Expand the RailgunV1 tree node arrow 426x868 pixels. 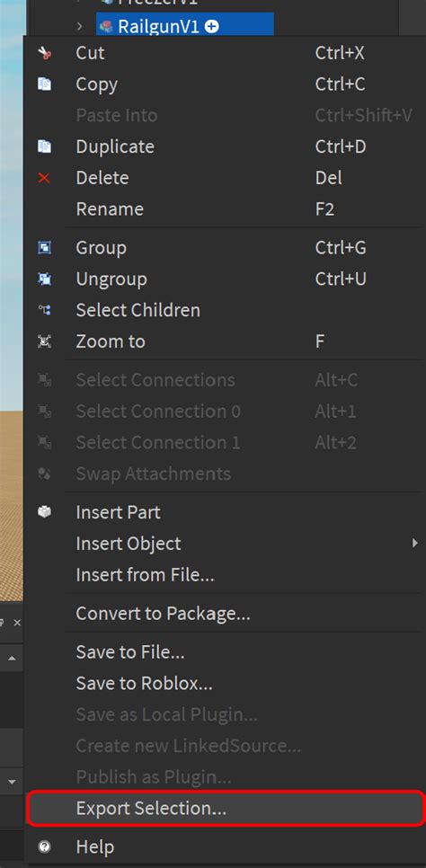pos(80,26)
